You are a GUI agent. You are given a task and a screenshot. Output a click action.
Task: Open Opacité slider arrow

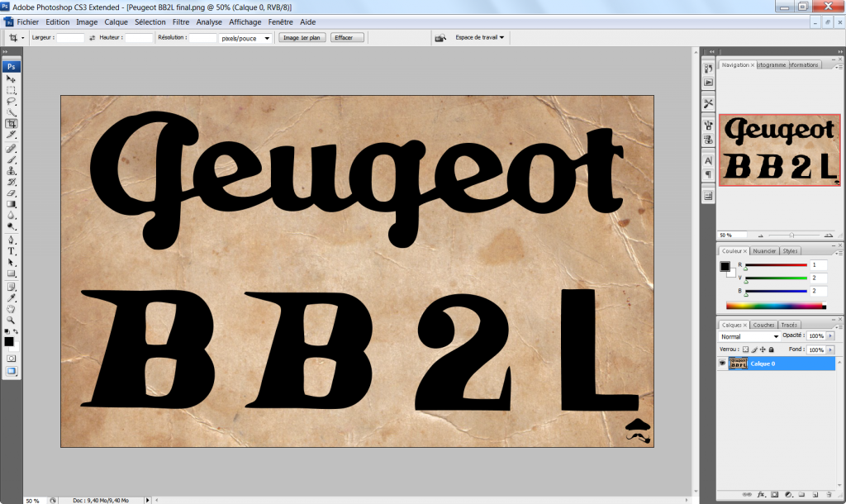pyautogui.click(x=830, y=335)
